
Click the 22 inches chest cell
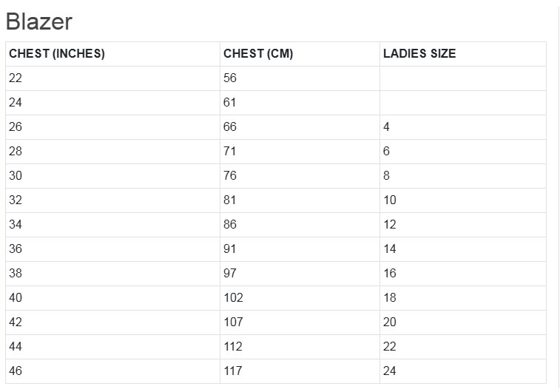click(x=16, y=78)
